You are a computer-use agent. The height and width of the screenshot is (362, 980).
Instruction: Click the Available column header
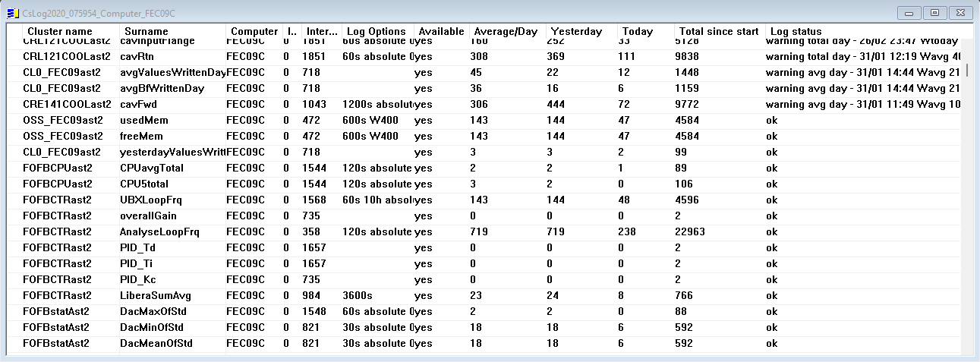click(x=441, y=31)
